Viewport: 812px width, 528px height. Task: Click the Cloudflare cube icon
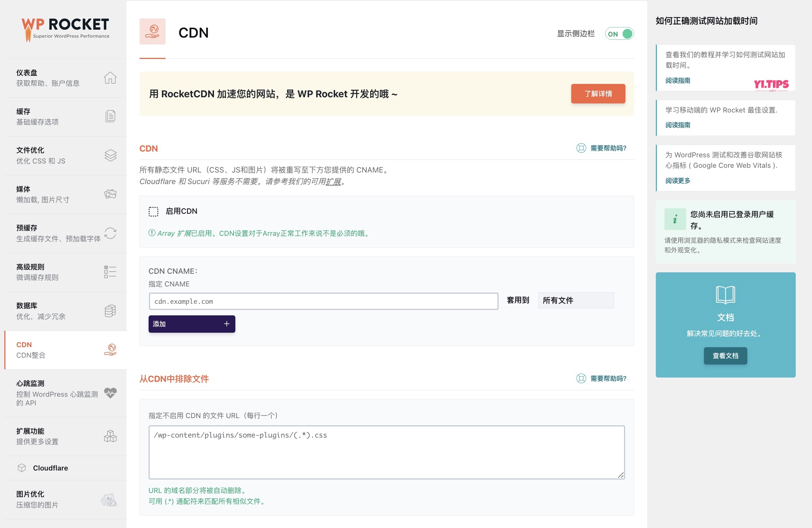22,468
